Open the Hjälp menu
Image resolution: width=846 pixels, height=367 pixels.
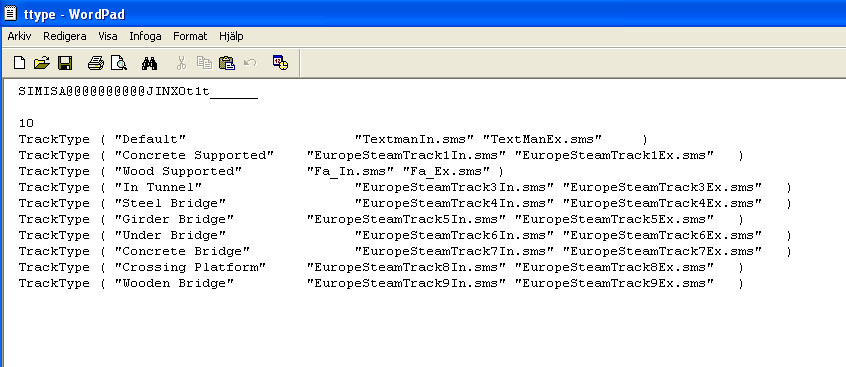231,36
